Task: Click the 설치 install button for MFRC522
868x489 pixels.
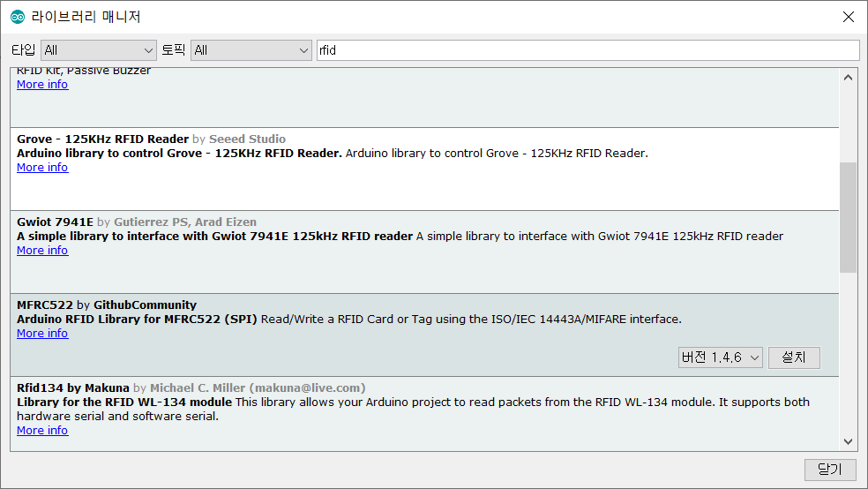Action: [794, 357]
